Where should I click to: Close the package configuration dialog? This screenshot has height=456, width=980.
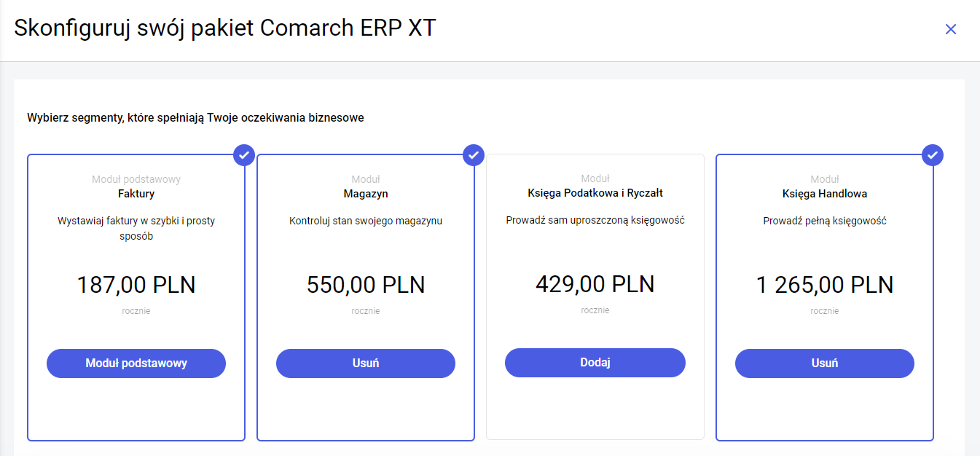pyautogui.click(x=950, y=29)
